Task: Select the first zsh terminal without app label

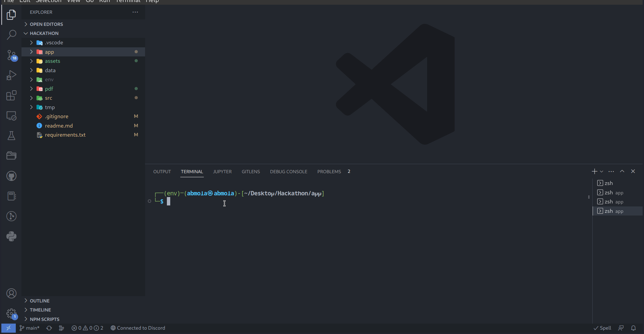Action: pos(617,183)
